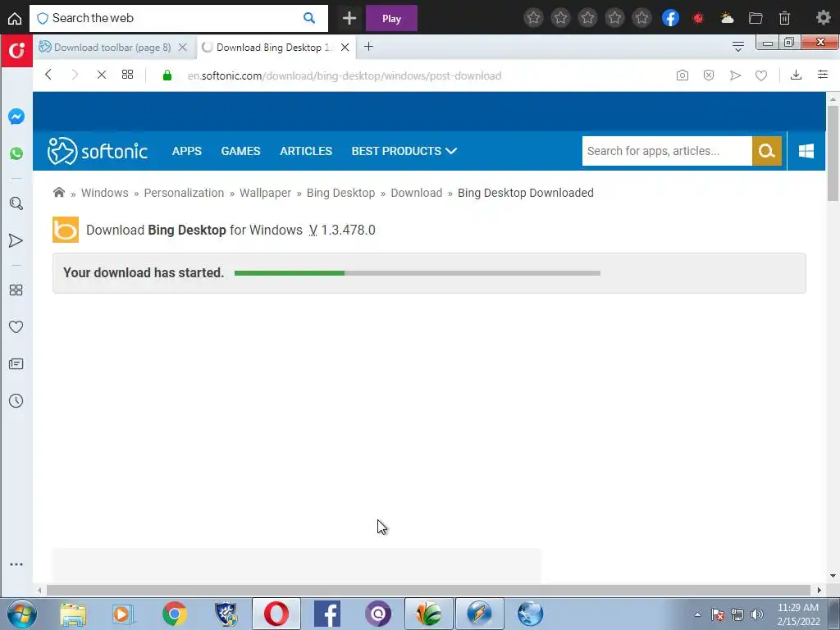Open Speed Dial from the sidebar grid icon
This screenshot has width=840, height=630.
point(16,290)
